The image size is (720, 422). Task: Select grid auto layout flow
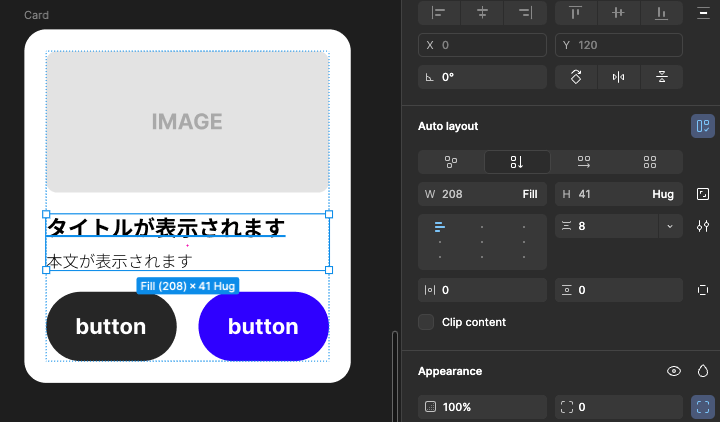pyautogui.click(x=650, y=162)
